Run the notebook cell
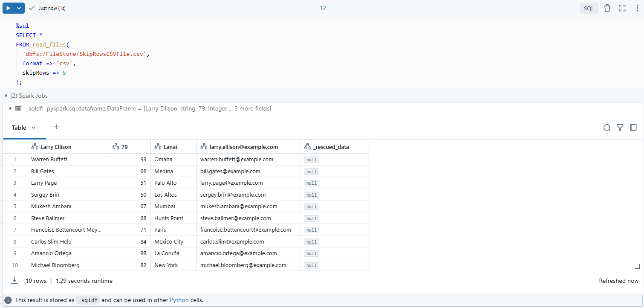This screenshot has width=644, height=308. (10, 8)
